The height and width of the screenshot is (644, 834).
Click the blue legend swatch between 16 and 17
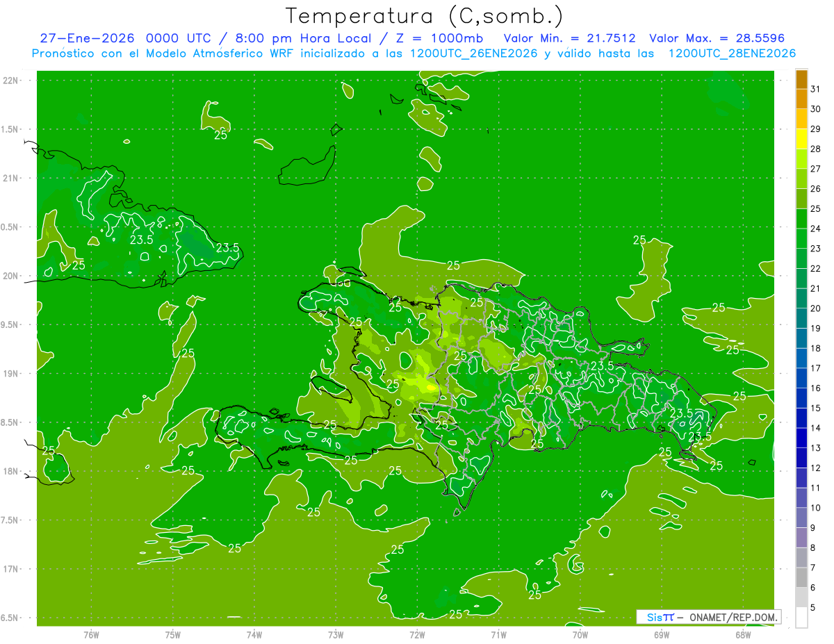(x=801, y=379)
